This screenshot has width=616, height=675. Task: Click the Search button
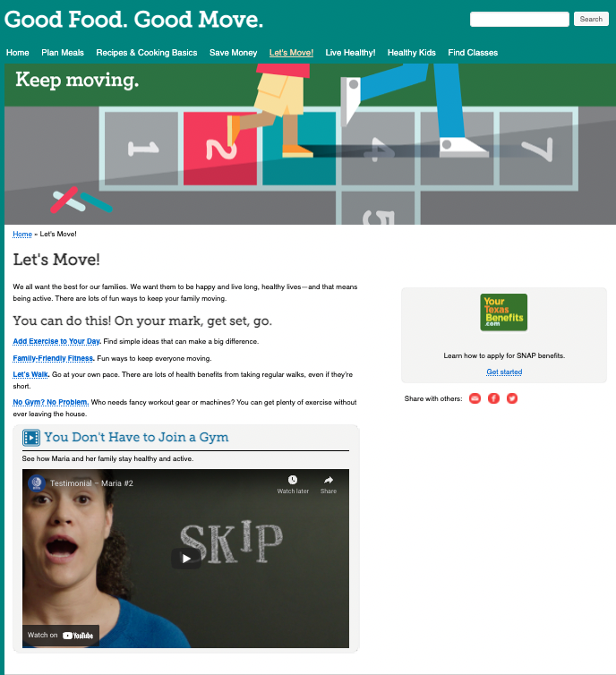click(x=591, y=19)
